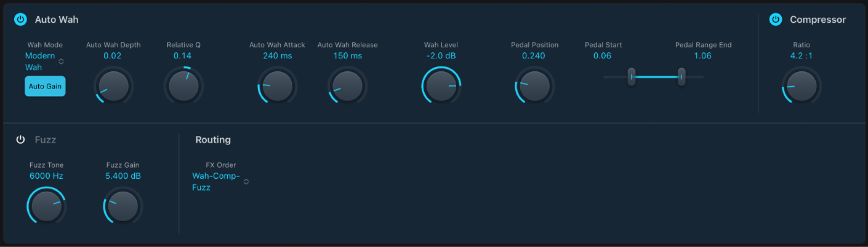Image resolution: width=868 pixels, height=247 pixels.
Task: Enable the Fuzz effect power button
Action: pos(20,139)
